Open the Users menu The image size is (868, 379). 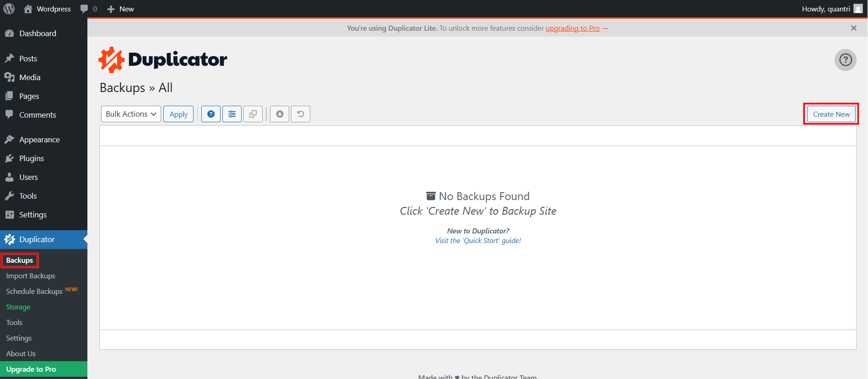[x=43, y=177]
